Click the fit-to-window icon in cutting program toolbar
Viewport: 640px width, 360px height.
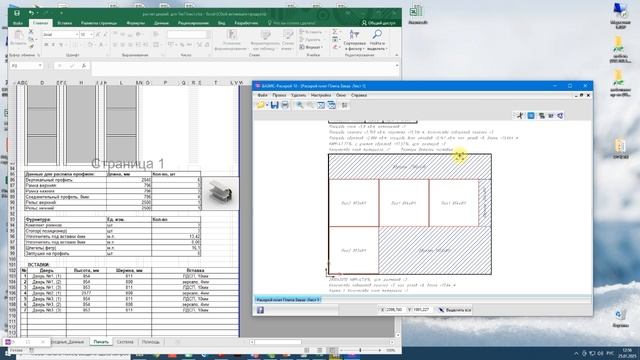pos(321,105)
